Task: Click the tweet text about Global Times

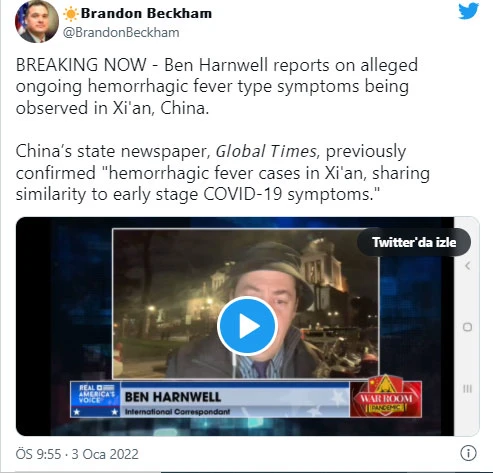Action: (x=223, y=173)
